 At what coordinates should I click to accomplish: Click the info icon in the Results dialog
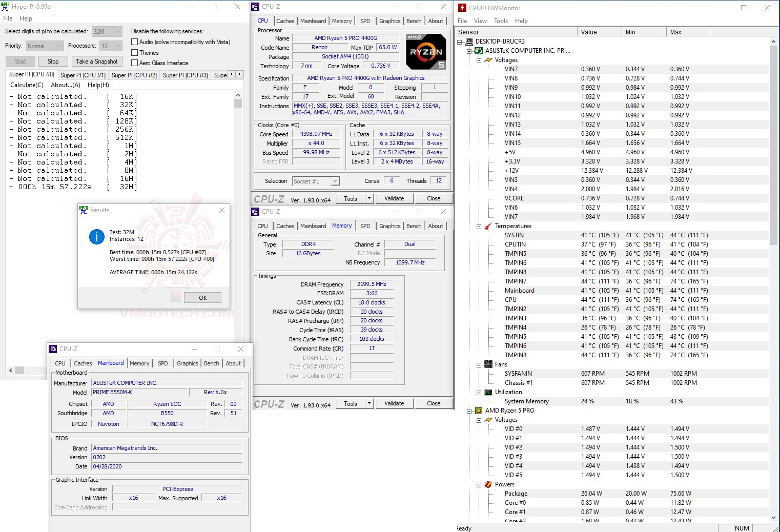pyautogui.click(x=96, y=237)
